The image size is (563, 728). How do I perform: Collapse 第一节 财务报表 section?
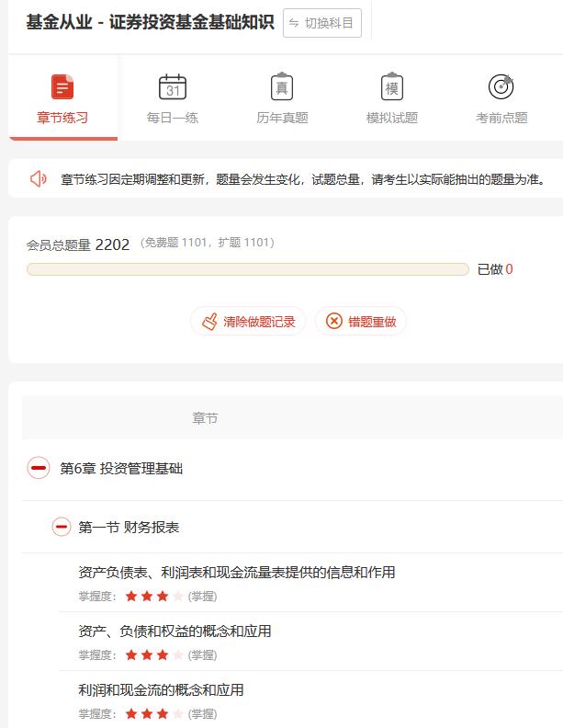pos(62,528)
